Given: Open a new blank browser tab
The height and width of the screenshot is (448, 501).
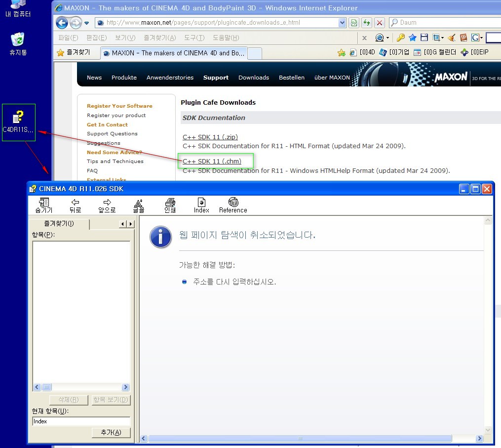Looking at the screenshot, I should tap(255, 53).
